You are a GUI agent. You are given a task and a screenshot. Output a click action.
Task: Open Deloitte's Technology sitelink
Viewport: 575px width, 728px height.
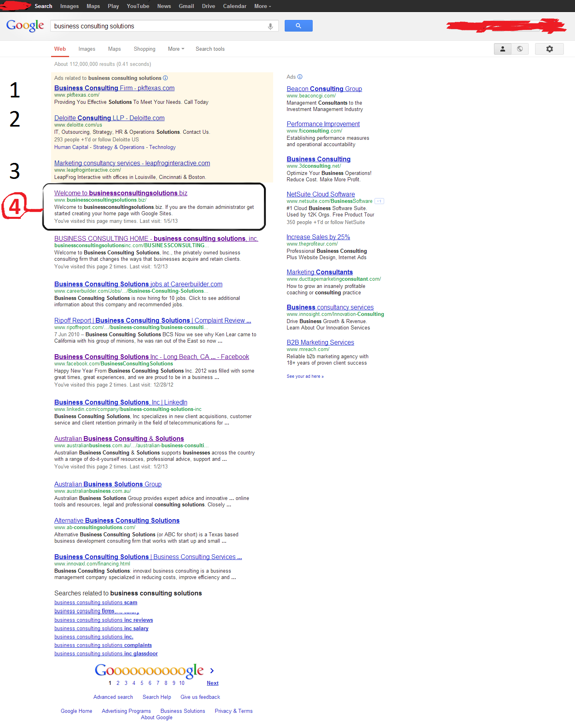(162, 147)
